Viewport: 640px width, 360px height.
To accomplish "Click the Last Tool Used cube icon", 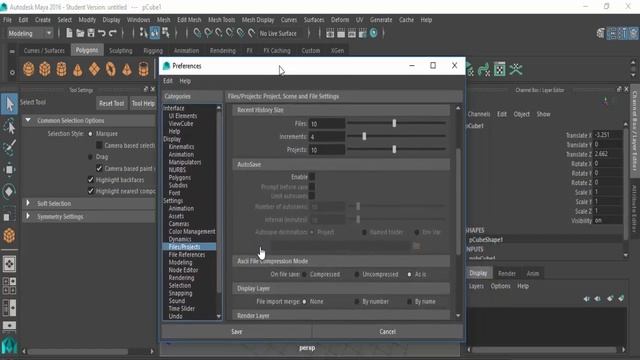I will pos(9,235).
